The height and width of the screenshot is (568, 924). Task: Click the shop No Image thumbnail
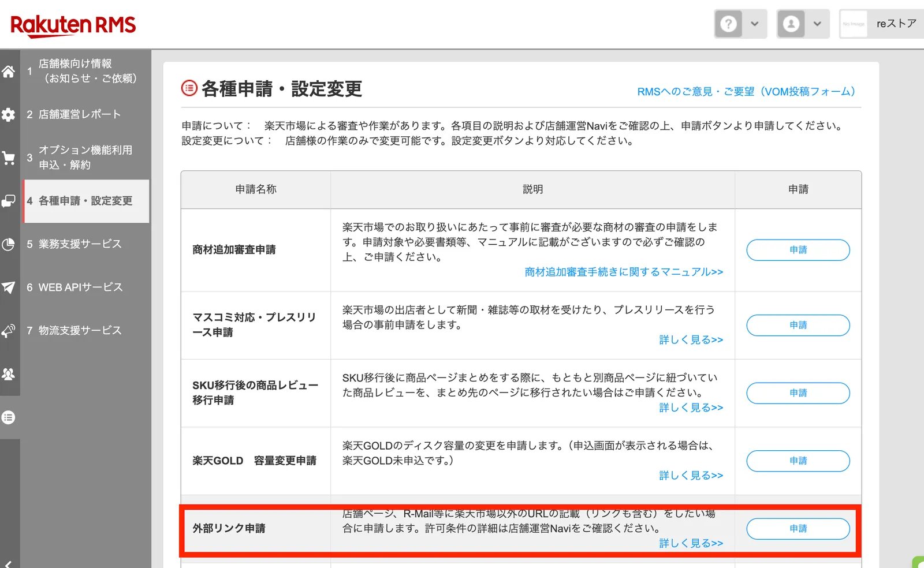point(854,24)
